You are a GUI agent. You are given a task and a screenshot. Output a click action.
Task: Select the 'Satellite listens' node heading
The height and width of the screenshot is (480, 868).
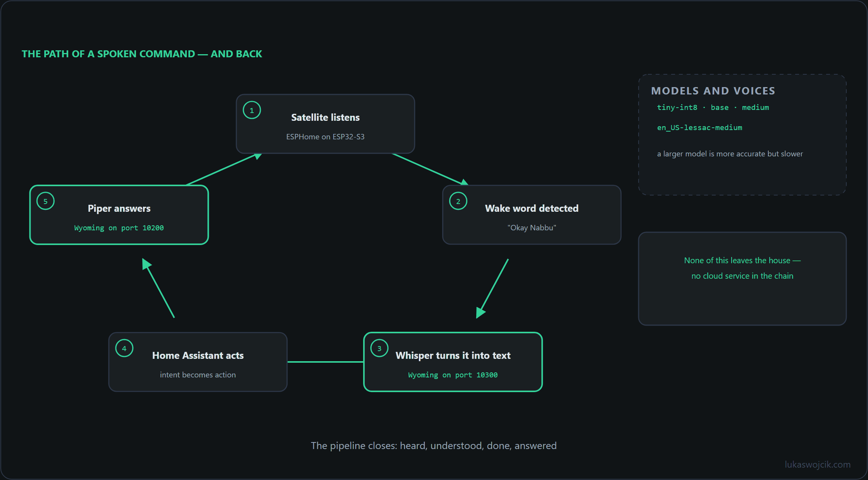(325, 117)
